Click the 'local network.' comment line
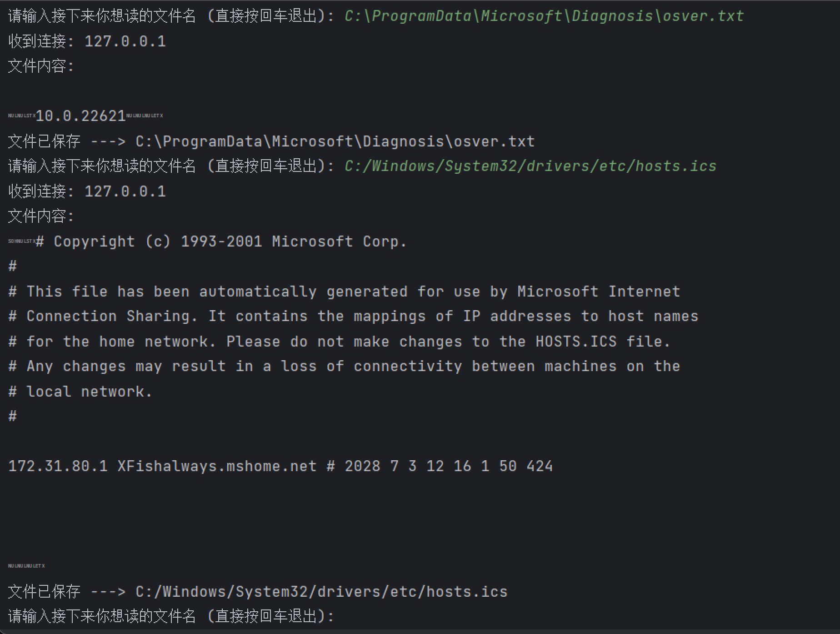 (x=80, y=392)
